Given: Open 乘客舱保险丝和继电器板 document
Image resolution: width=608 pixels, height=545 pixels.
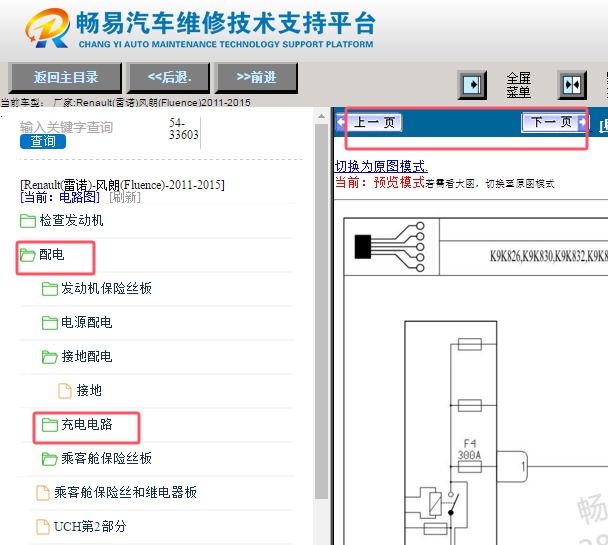Looking at the screenshot, I should 125,492.
